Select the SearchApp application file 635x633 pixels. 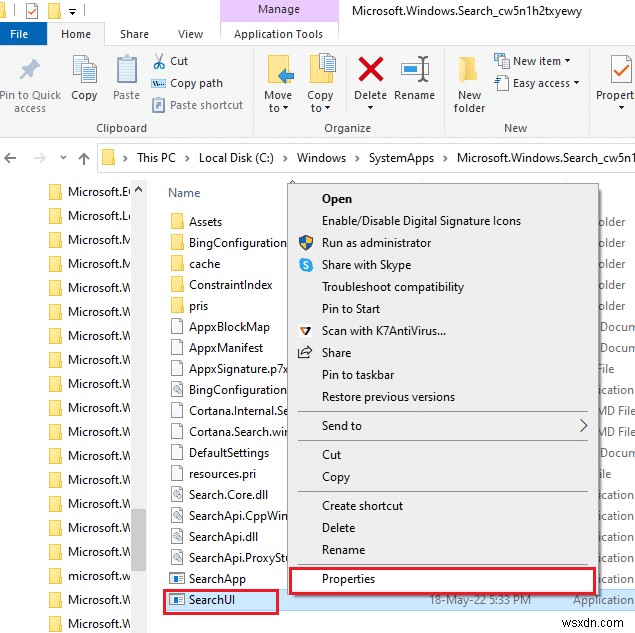[x=207, y=579]
